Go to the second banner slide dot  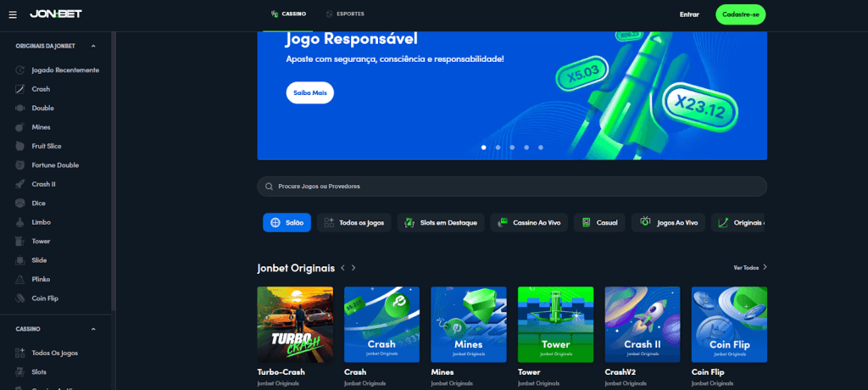(x=498, y=148)
